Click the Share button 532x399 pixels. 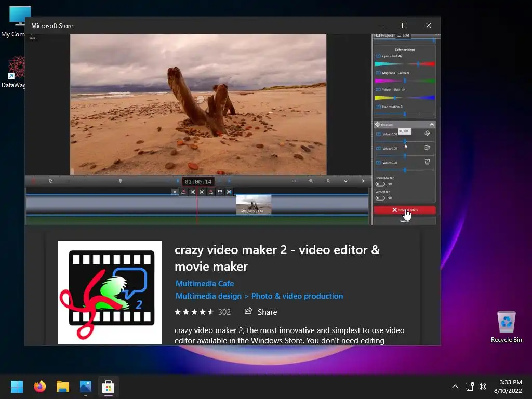(261, 312)
